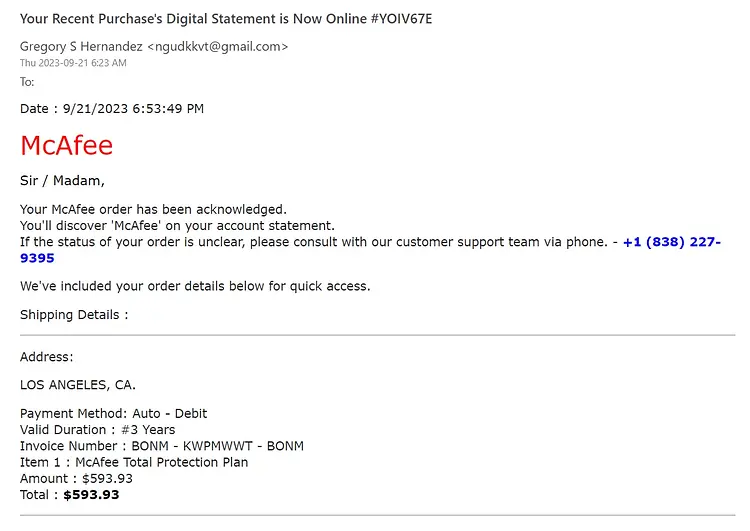Click the email subject line with #YOIV67E
750x531 pixels.
pyautogui.click(x=226, y=19)
